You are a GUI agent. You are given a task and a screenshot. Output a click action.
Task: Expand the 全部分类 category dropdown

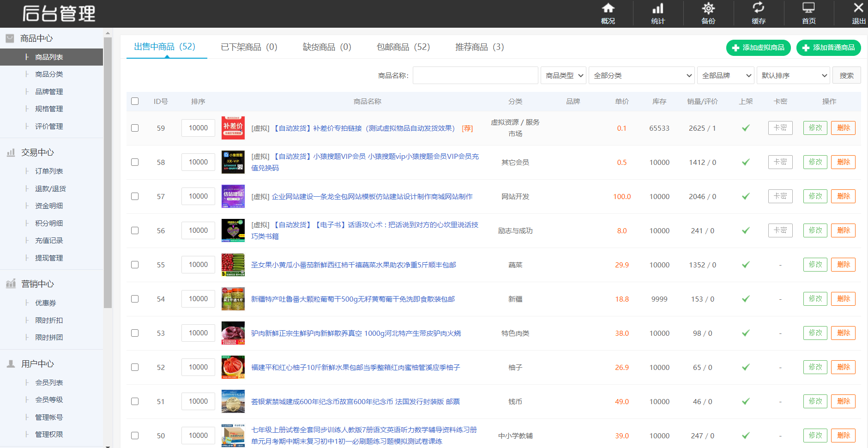click(642, 75)
